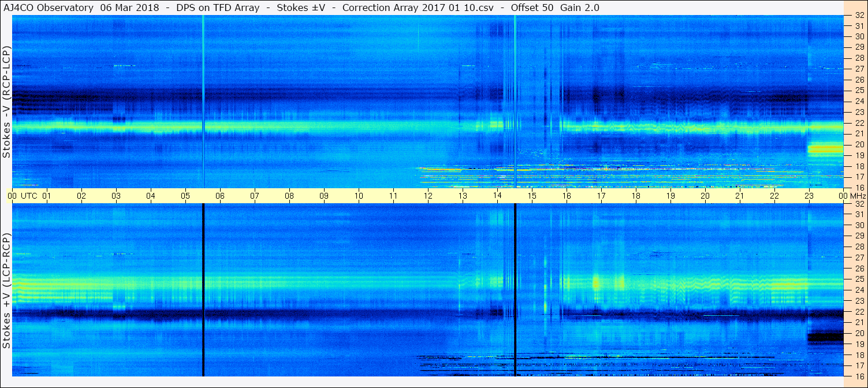This screenshot has width=868, height=388.
Task: Click the 28 MHz tick of the Stokes +V panel
Action: click(x=859, y=247)
